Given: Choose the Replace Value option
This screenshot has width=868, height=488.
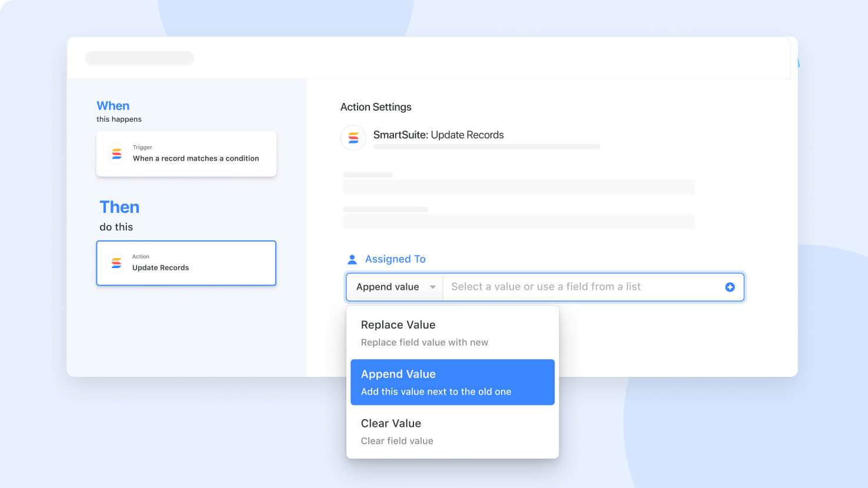Looking at the screenshot, I should [x=452, y=333].
